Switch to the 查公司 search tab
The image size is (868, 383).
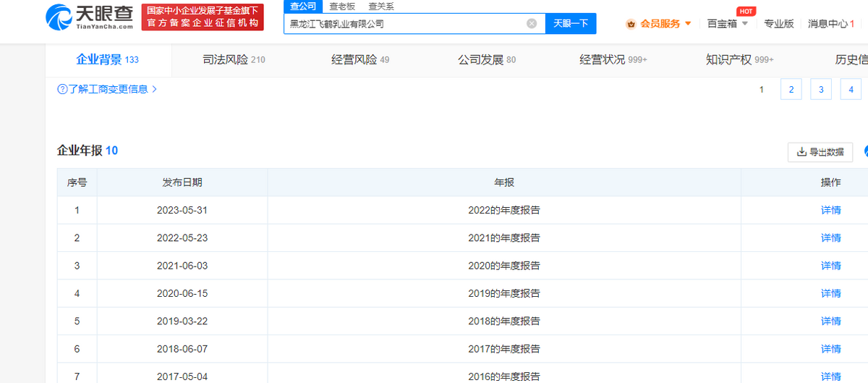tap(303, 6)
